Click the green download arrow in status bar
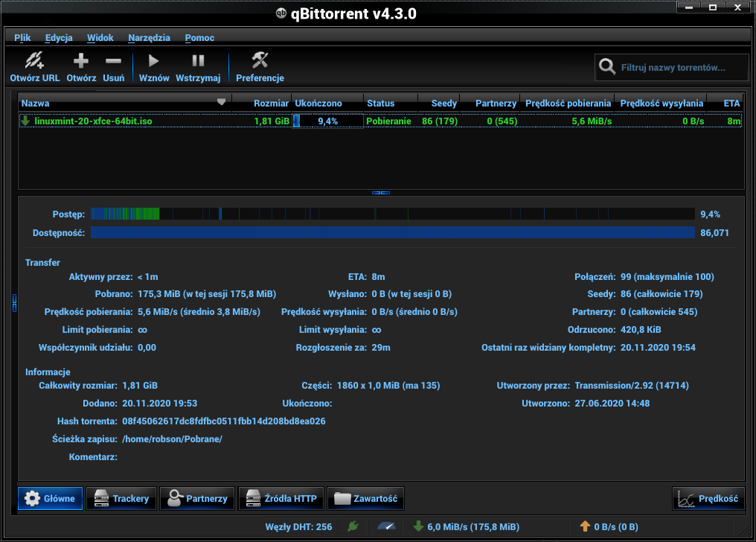756x542 pixels. coord(418,526)
